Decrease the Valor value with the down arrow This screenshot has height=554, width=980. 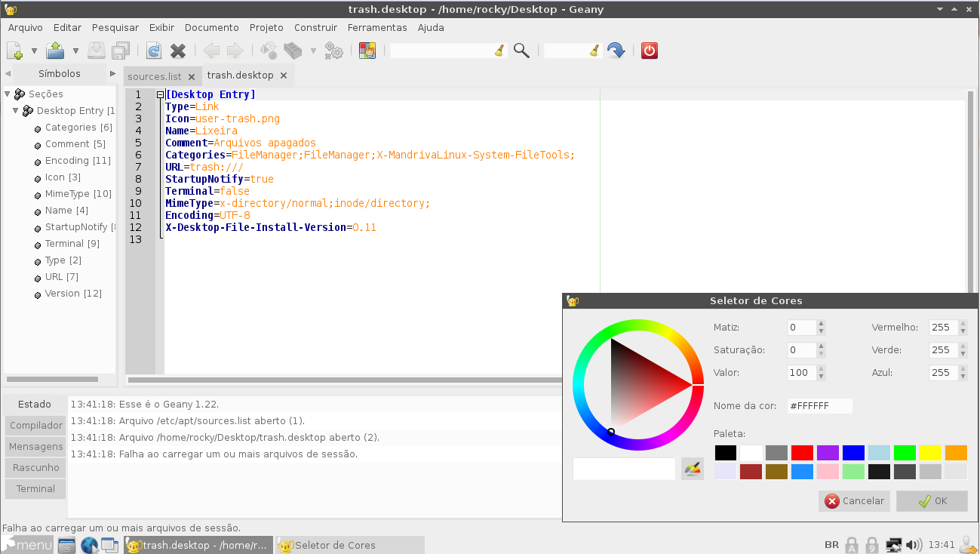(822, 377)
